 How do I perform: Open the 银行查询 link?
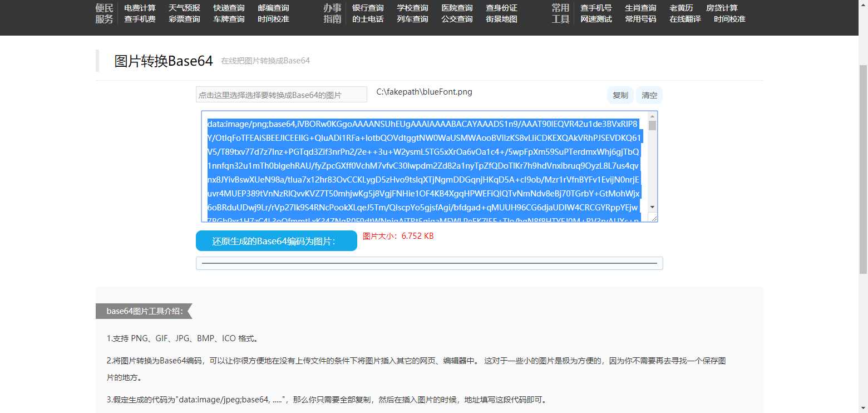[x=368, y=8]
